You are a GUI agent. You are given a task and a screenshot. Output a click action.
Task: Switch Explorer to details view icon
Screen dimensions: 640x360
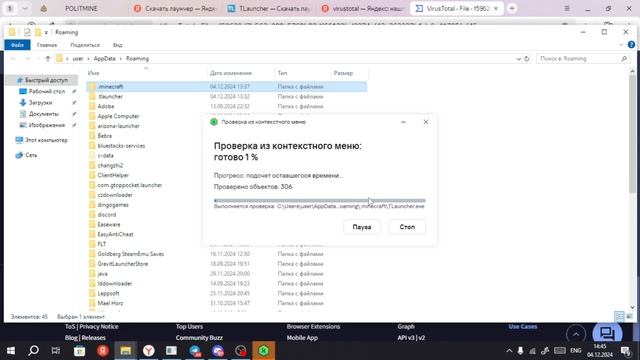tap(619, 316)
